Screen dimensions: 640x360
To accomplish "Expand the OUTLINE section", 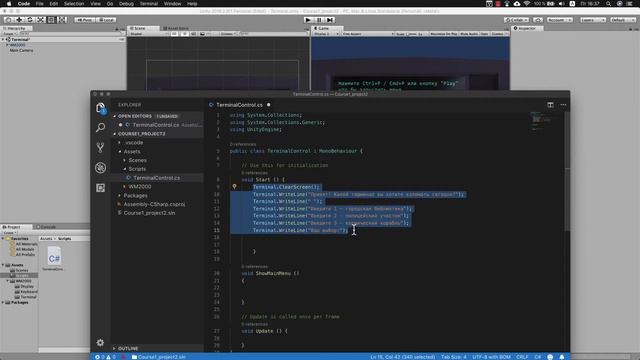I will point(157,349).
